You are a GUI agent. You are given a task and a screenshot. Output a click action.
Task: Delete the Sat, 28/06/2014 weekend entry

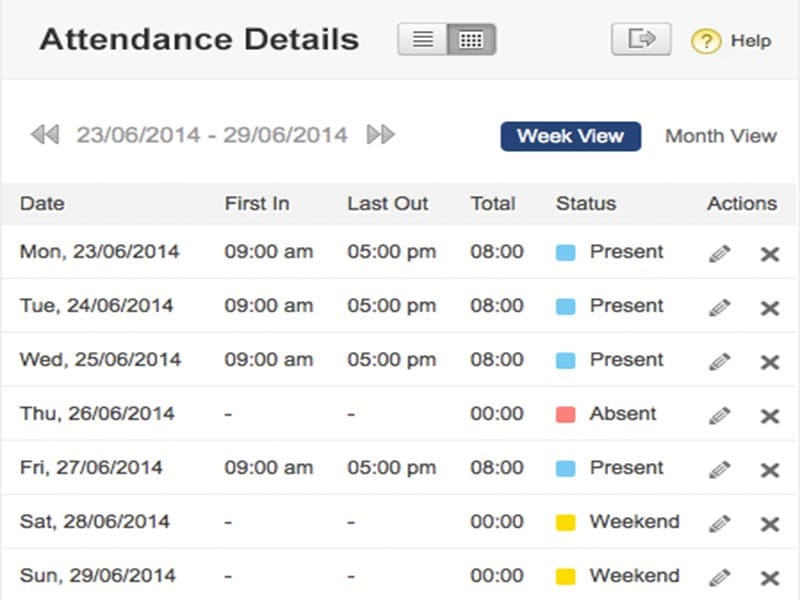(x=770, y=524)
